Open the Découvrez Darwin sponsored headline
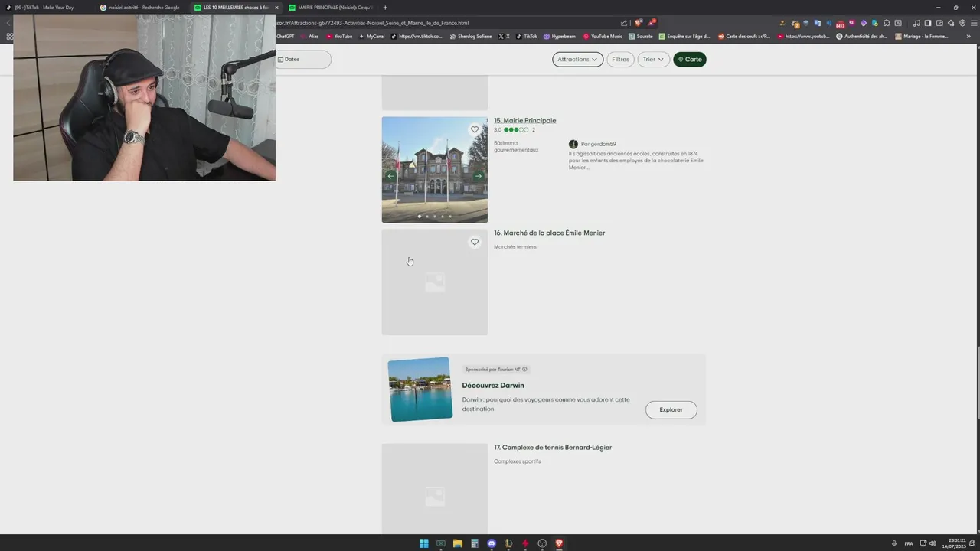This screenshot has height=551, width=980. coord(493,385)
